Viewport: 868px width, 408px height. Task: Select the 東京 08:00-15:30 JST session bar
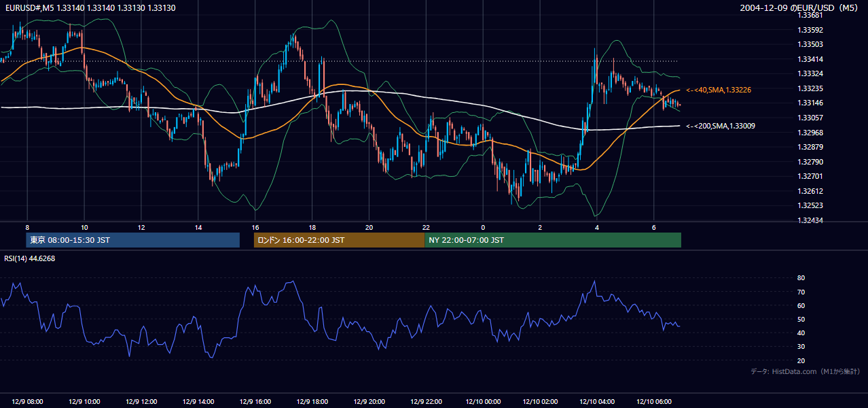point(133,240)
